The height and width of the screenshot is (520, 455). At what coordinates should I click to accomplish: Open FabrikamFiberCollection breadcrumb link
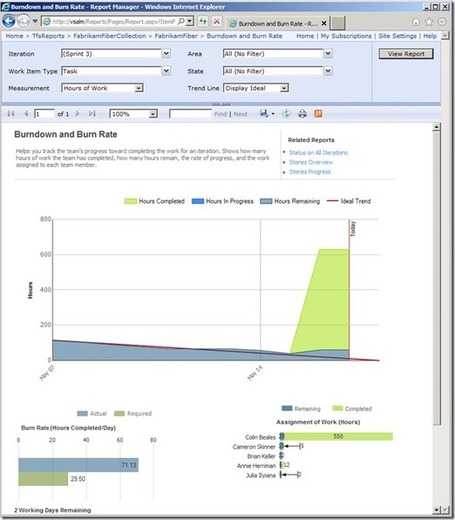click(110, 36)
